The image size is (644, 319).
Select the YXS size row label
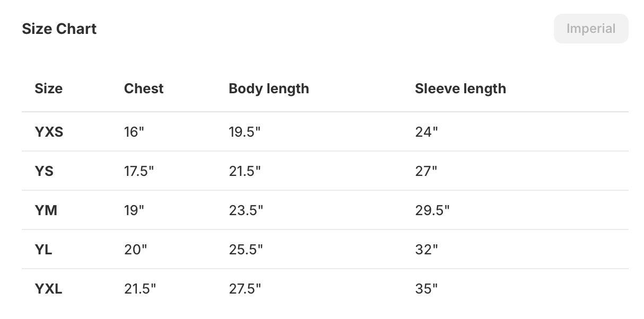pos(49,132)
